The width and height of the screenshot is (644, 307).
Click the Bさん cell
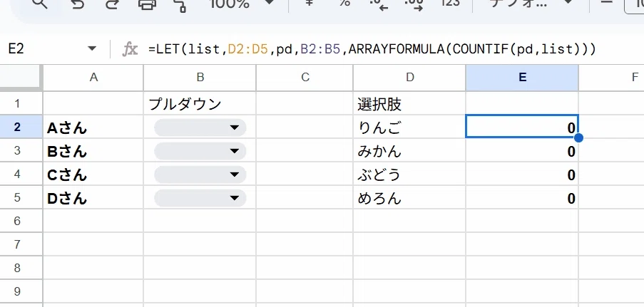coord(93,150)
